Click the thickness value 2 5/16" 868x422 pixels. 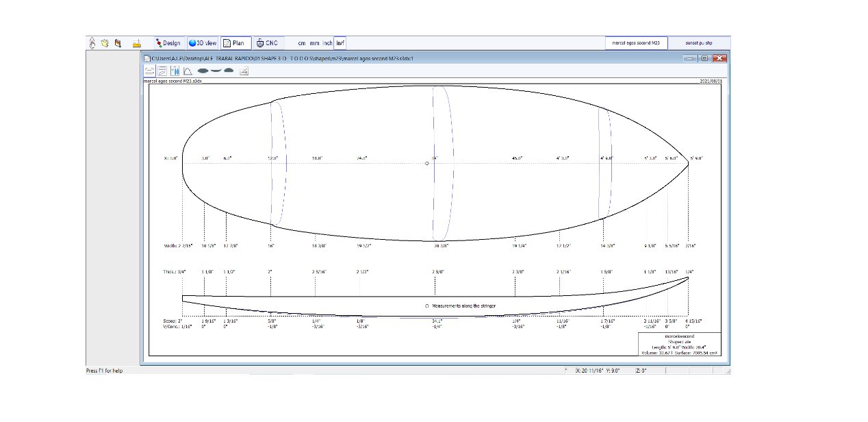click(319, 272)
